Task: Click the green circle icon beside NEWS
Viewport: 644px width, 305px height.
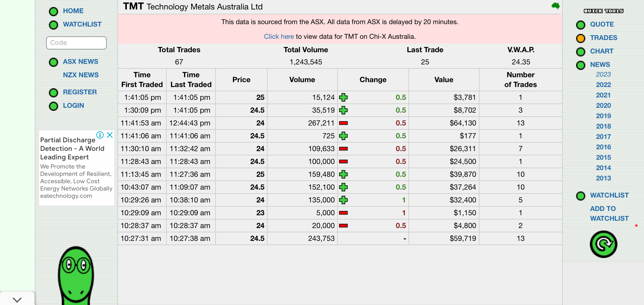Action: point(580,65)
